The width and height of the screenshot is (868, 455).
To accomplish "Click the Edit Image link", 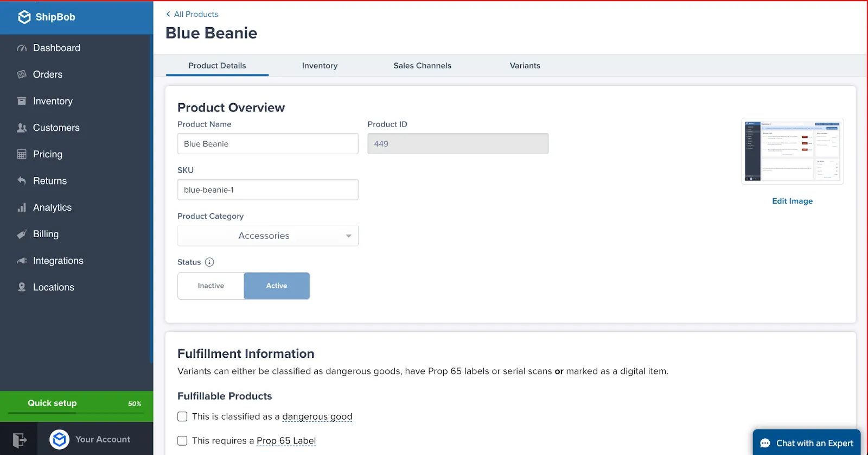I will [x=792, y=201].
